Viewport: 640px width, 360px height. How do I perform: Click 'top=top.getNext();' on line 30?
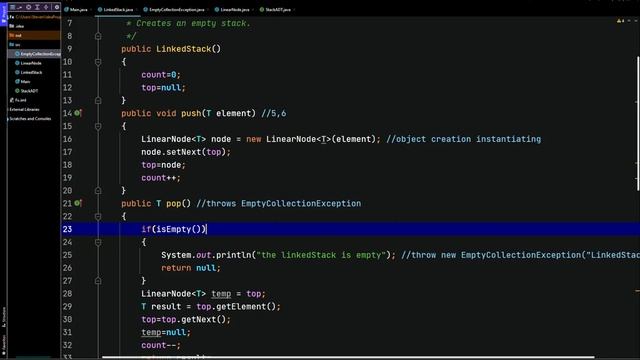point(186,319)
